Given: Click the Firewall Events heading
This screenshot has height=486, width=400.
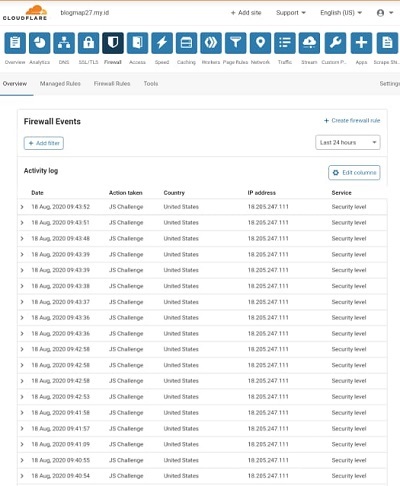Looking at the screenshot, I should tap(52, 121).
